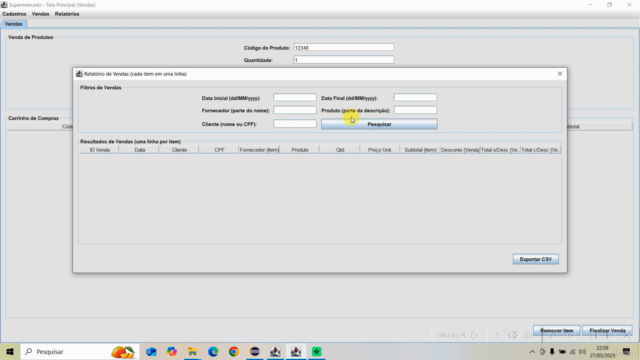Open the Vendas menu in menu bar

[x=40, y=14]
